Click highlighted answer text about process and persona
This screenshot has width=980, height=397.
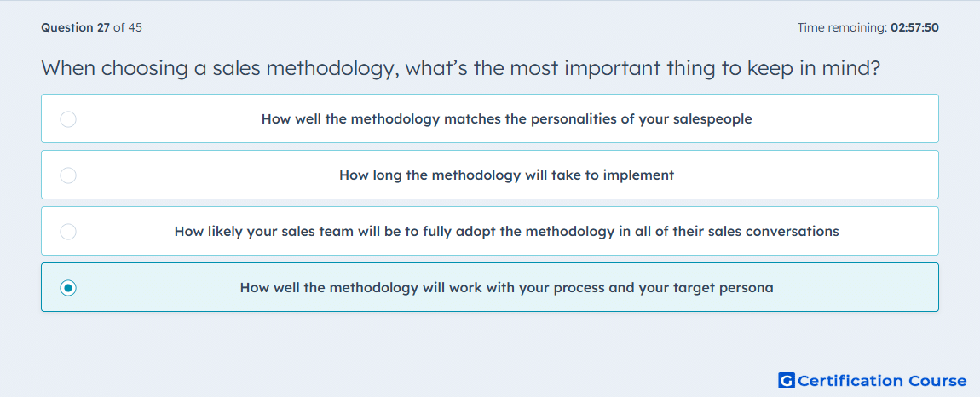[x=506, y=288]
